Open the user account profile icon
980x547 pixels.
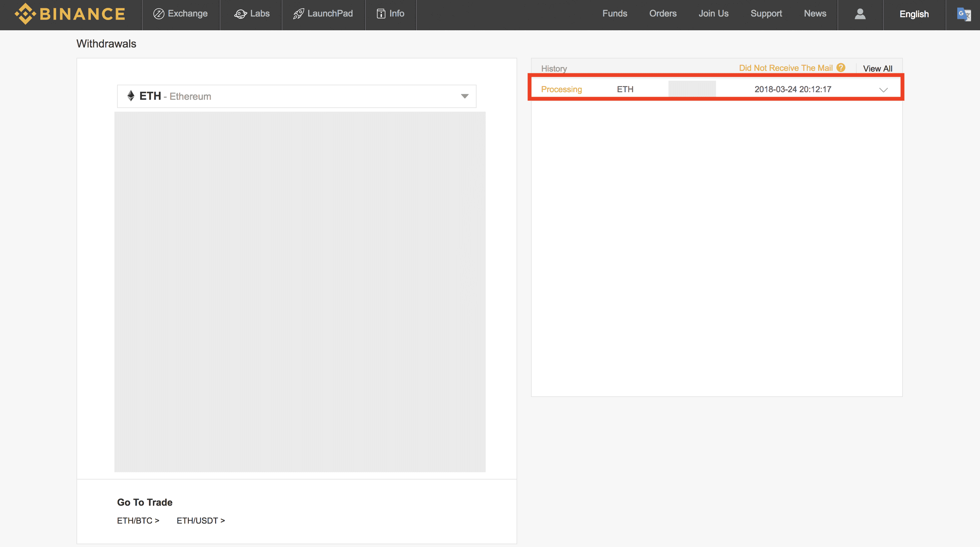pos(860,14)
